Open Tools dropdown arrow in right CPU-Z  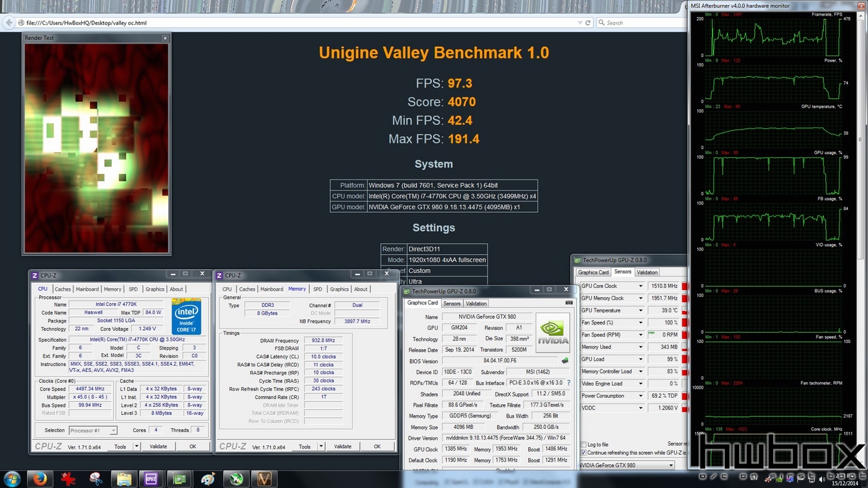321,447
